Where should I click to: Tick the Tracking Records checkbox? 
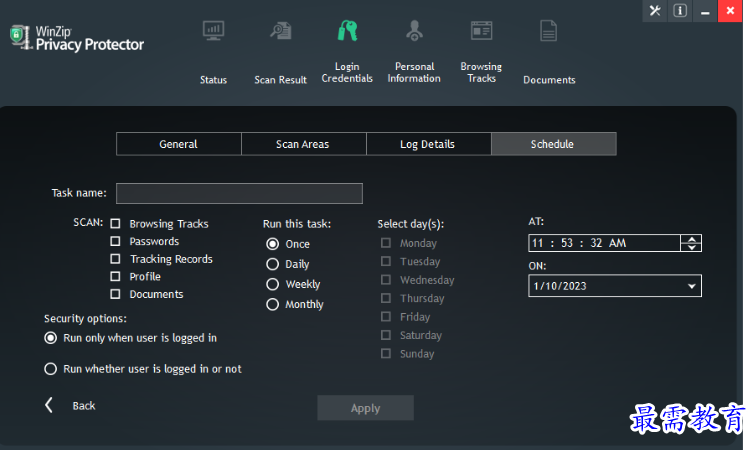tap(116, 259)
